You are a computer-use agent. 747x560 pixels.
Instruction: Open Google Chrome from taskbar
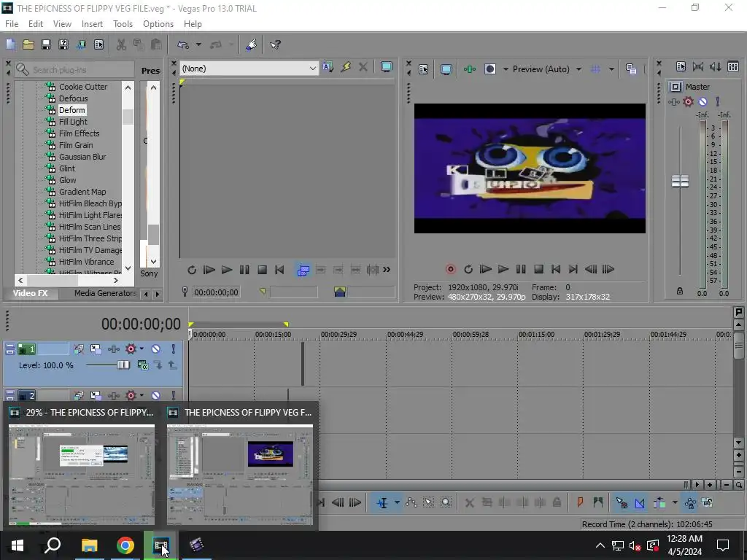click(125, 545)
